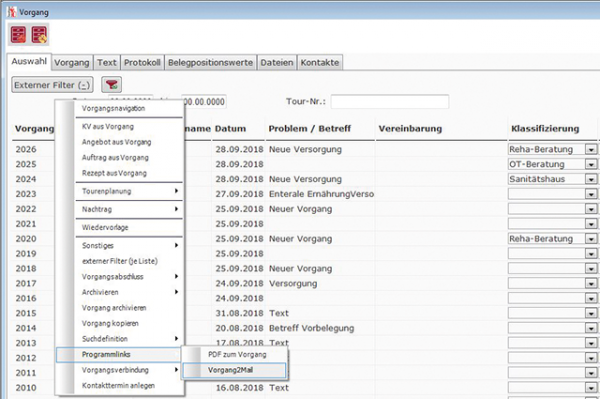Click the red funnel filter icon
Screen dimensions: 600x399
click(x=111, y=85)
